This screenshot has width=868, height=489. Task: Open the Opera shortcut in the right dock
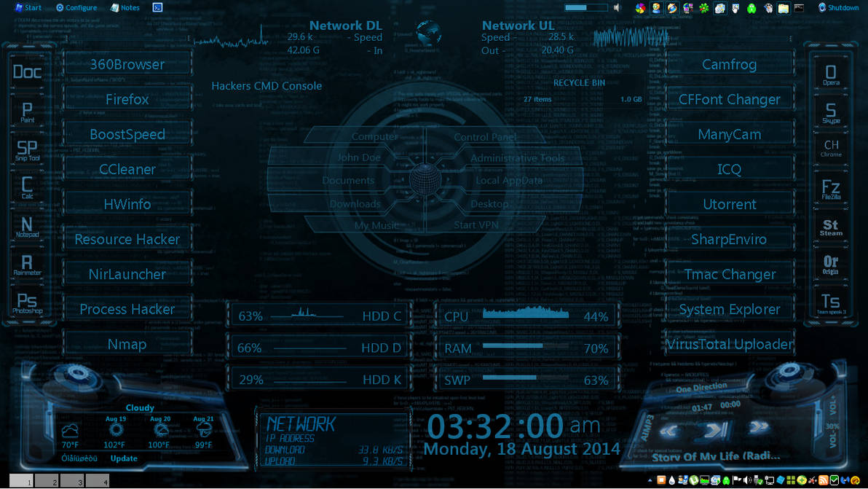pos(831,75)
